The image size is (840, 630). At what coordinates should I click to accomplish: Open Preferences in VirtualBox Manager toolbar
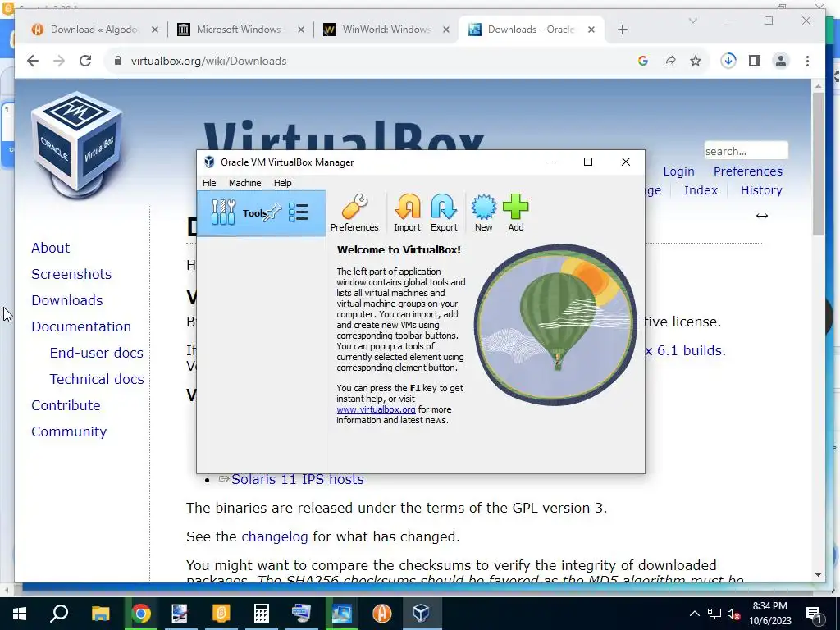point(354,213)
